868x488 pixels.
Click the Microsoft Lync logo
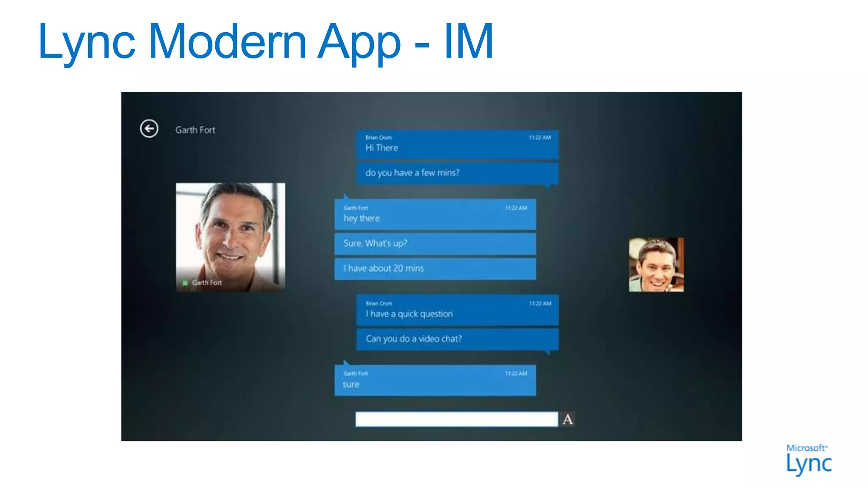pyautogui.click(x=809, y=460)
